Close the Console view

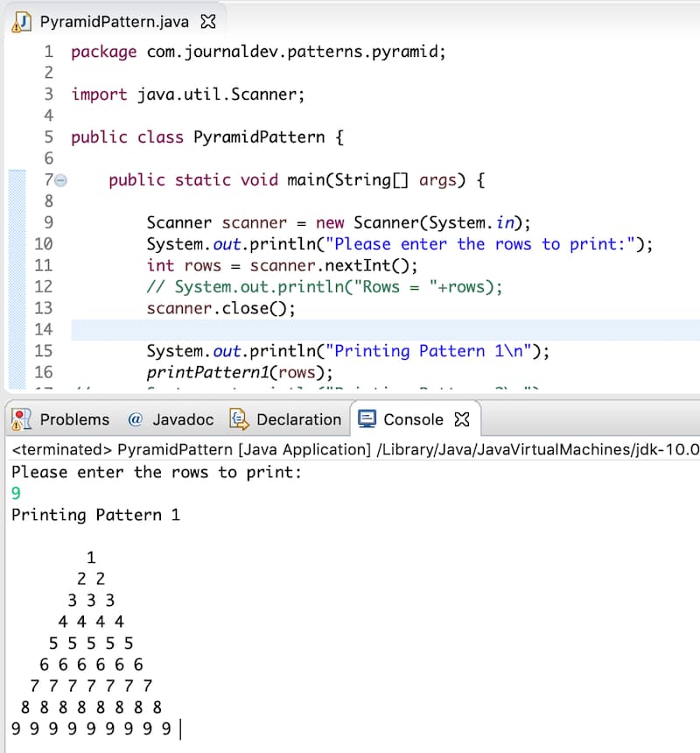pyautogui.click(x=461, y=419)
